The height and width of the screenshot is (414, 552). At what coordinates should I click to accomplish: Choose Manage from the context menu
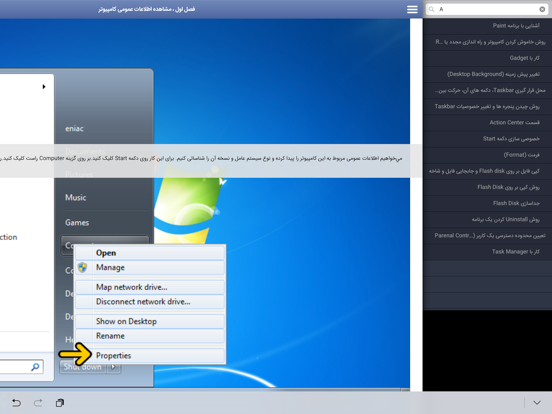150,267
